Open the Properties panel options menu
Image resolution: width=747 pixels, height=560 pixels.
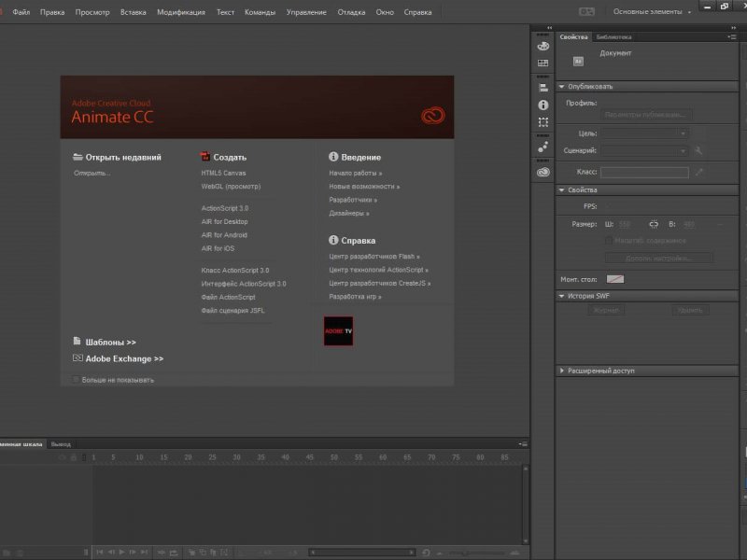732,36
